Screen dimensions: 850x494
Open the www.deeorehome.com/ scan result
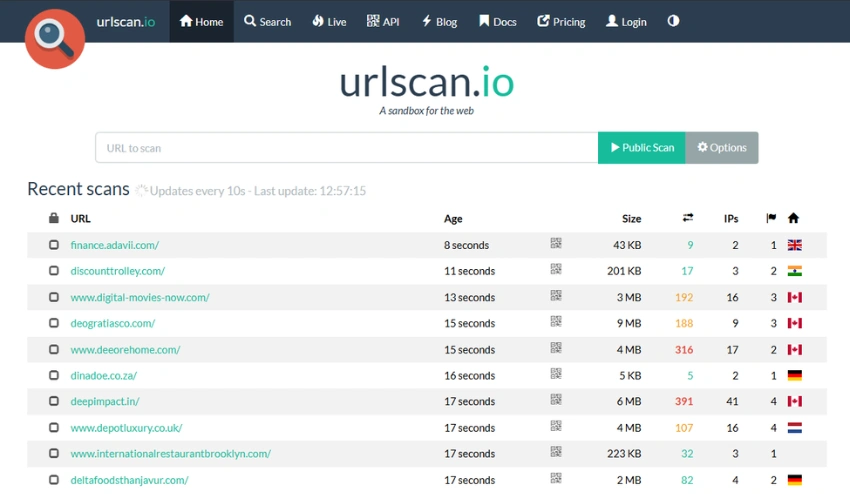(125, 350)
